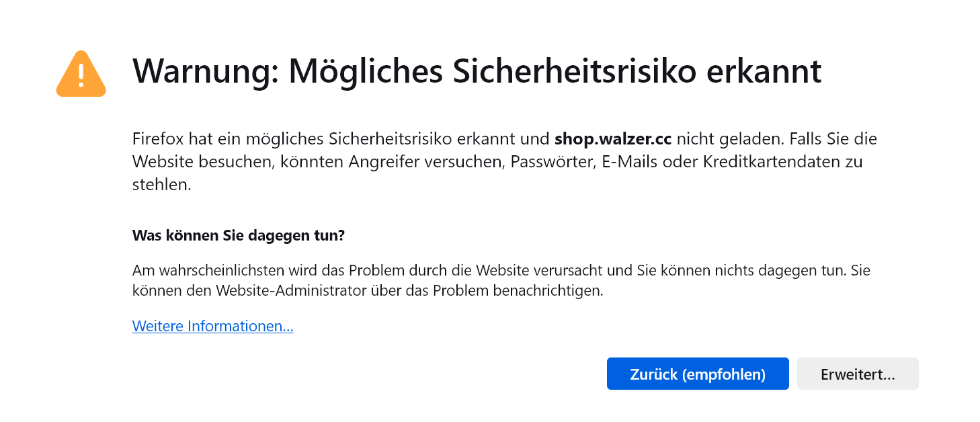Click the word Firefox starting the paragraph

point(159,140)
